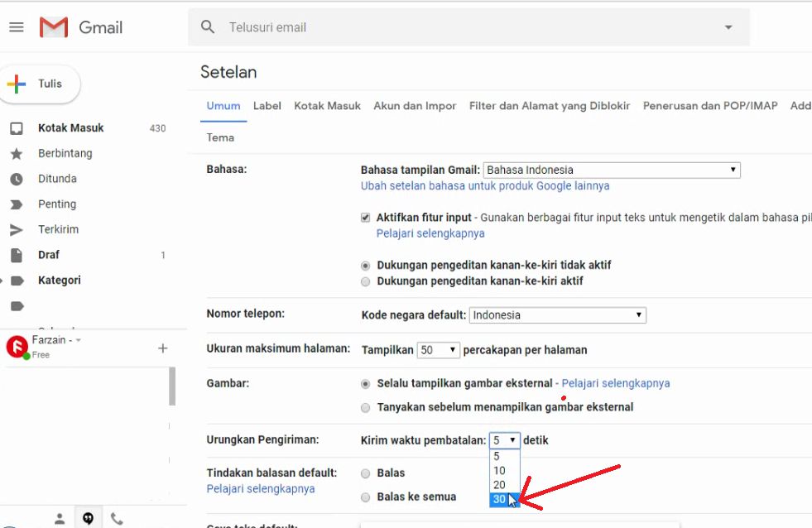Viewport: 812px width, 528px height.
Task: Select the Balas radio button
Action: tap(366, 473)
